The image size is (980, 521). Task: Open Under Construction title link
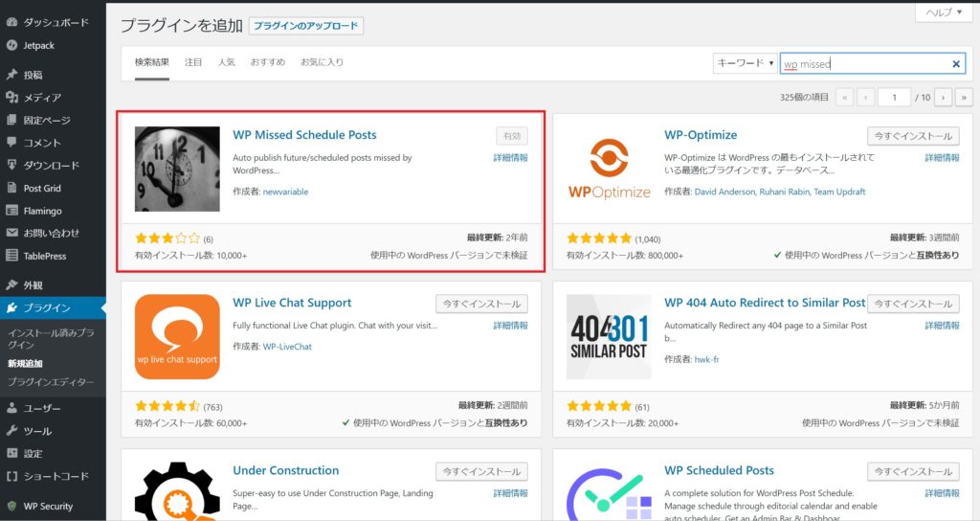click(x=285, y=470)
